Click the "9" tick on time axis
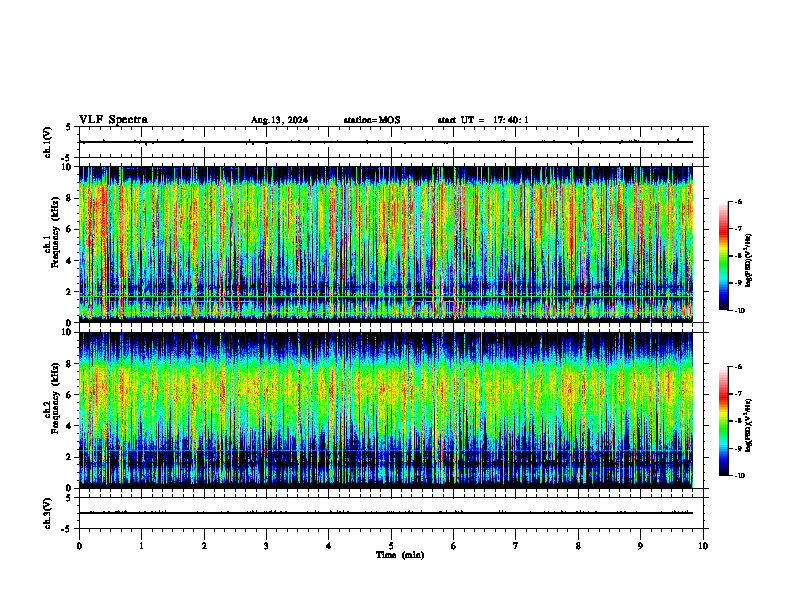 pyautogui.click(x=640, y=546)
